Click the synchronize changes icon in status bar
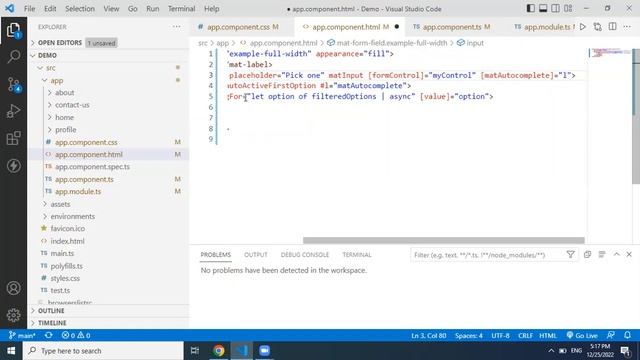This screenshot has width=640, height=360. (x=49, y=336)
